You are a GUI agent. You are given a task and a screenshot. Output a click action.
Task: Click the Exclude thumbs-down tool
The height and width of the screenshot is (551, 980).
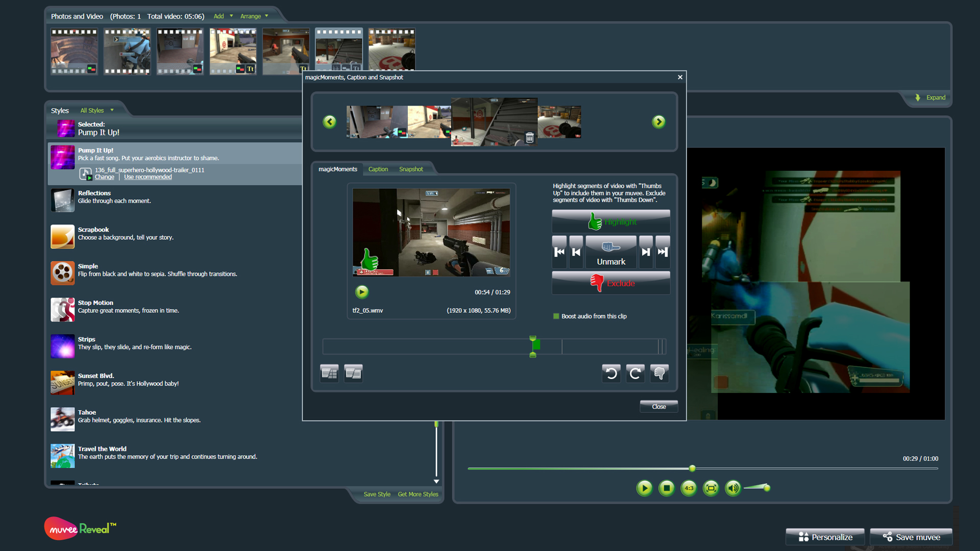click(x=610, y=283)
